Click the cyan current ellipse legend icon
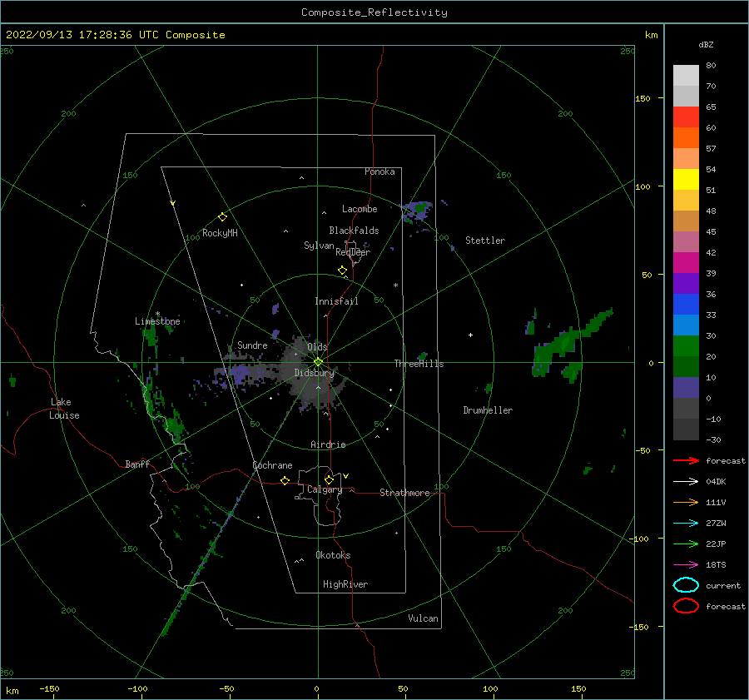Viewport: 749px width, 700px height. (x=686, y=585)
